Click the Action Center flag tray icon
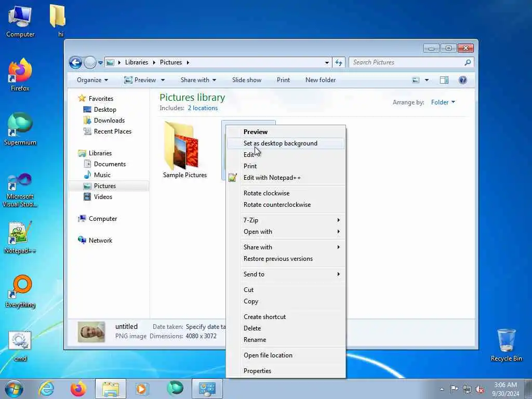The height and width of the screenshot is (399, 532). click(x=454, y=389)
